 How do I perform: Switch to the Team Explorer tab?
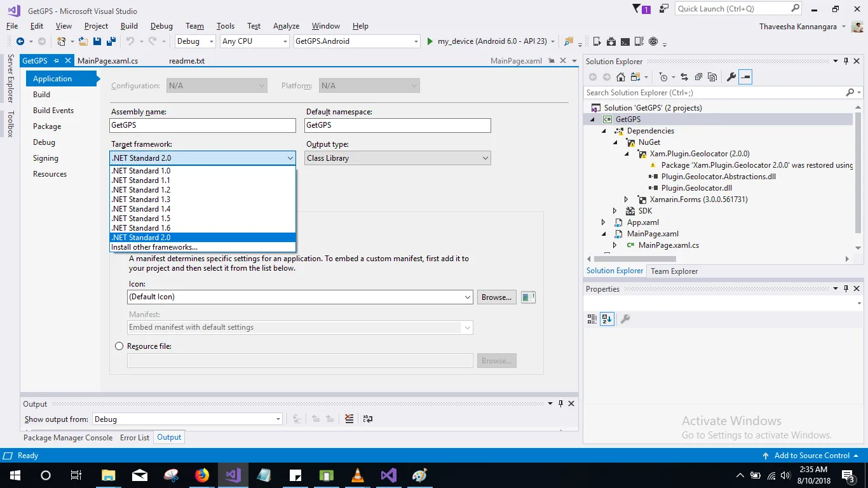(674, 271)
